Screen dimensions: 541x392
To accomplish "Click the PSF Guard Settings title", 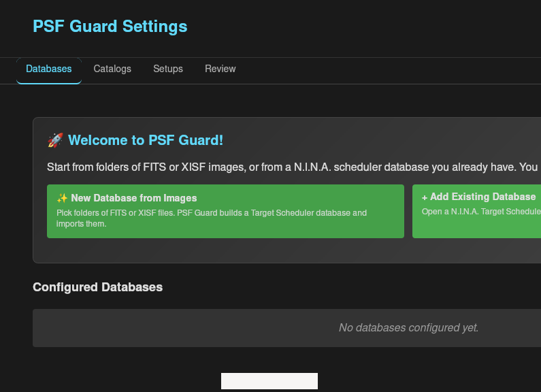I will (110, 27).
